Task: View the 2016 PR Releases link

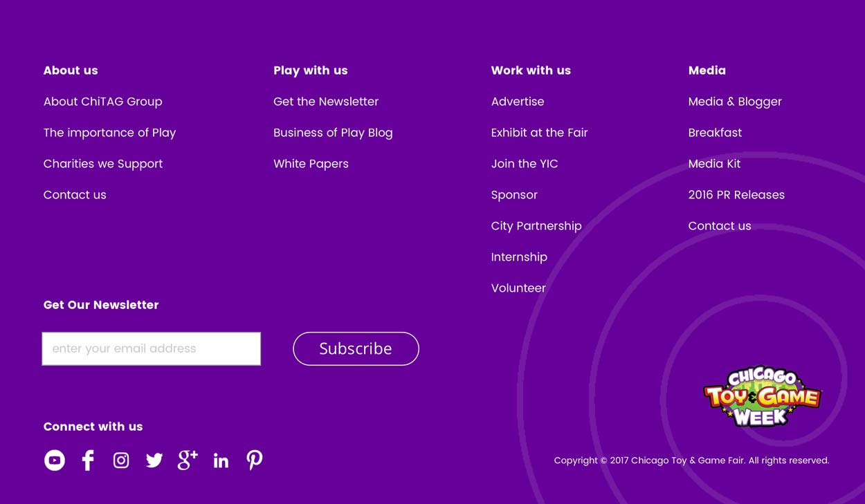Action: tap(736, 195)
